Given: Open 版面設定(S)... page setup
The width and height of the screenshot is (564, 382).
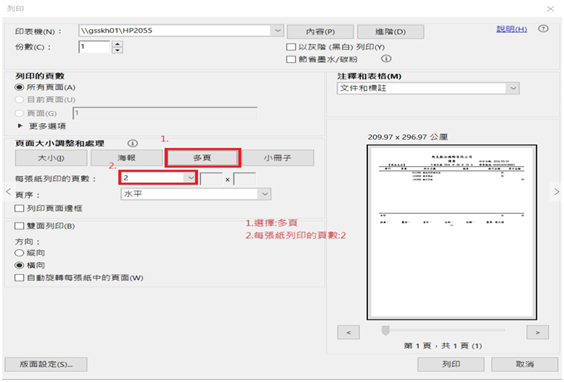Looking at the screenshot, I should [46, 364].
